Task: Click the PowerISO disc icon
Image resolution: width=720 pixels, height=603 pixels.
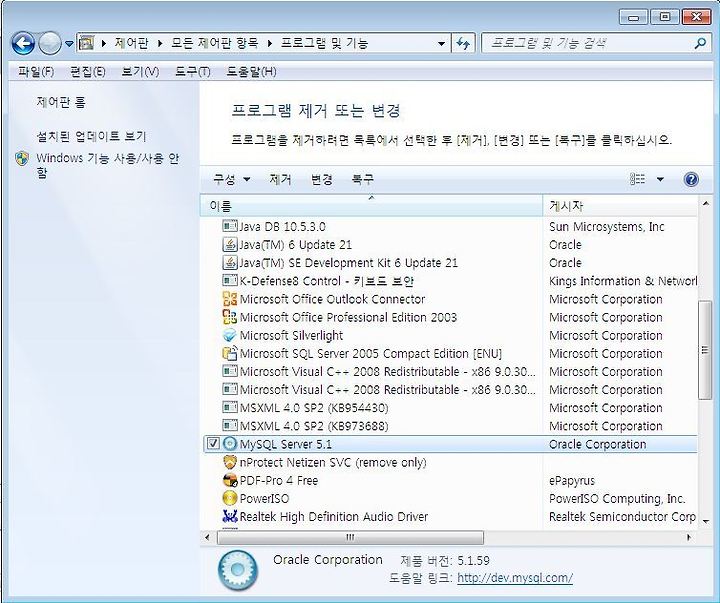Action: 230,498
